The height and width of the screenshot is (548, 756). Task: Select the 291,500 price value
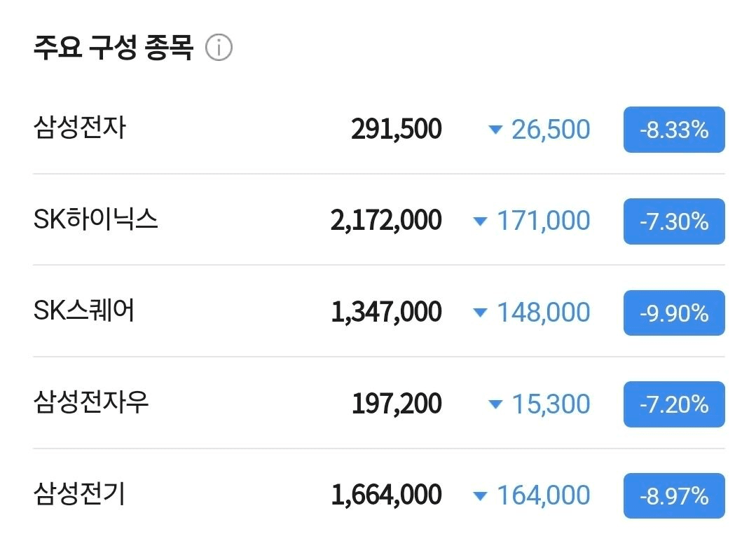point(397,129)
